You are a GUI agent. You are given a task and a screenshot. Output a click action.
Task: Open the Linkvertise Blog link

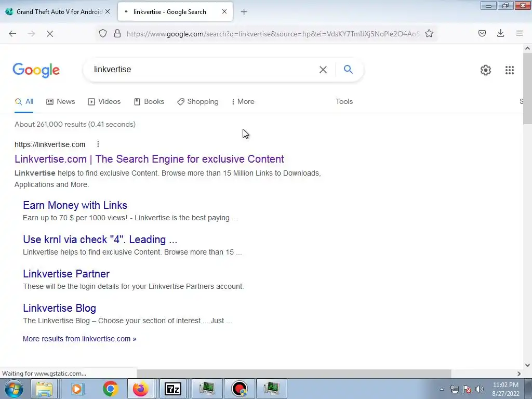(x=59, y=308)
